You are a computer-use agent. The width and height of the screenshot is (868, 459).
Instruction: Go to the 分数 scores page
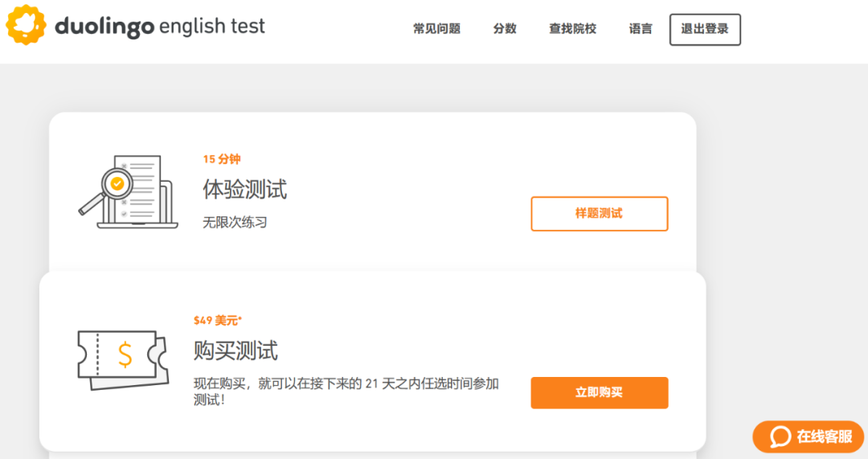pos(505,29)
